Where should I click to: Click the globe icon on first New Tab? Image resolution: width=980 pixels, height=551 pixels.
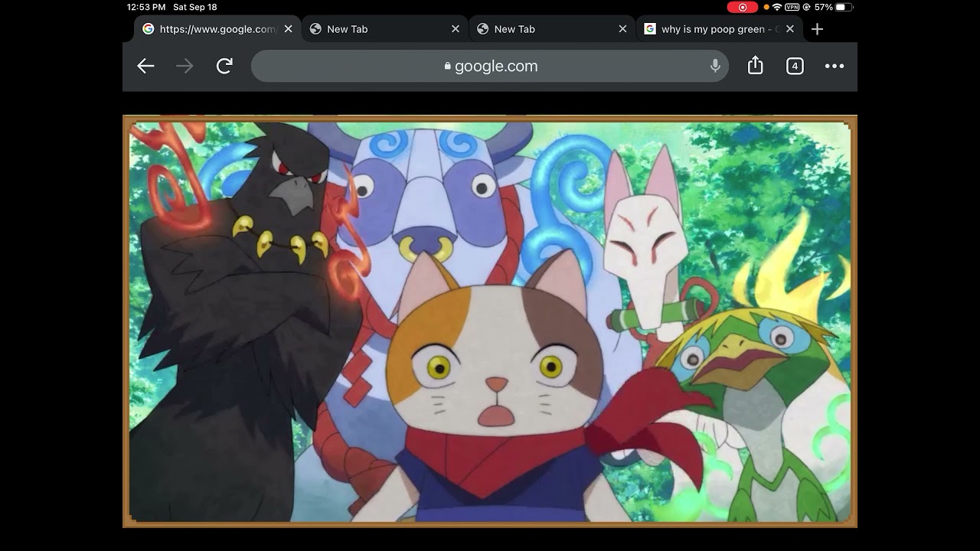315,29
